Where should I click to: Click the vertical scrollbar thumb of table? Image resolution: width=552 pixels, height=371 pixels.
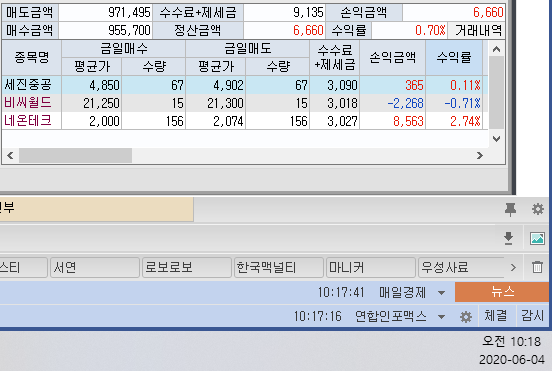(x=496, y=93)
